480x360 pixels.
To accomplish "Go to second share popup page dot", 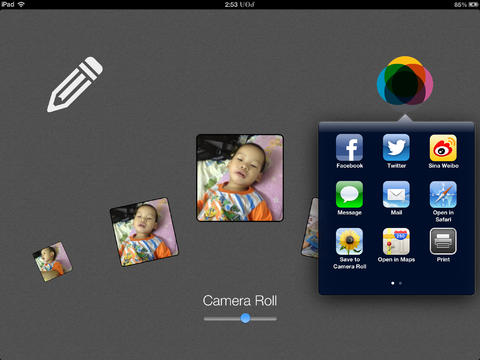I will [400, 283].
